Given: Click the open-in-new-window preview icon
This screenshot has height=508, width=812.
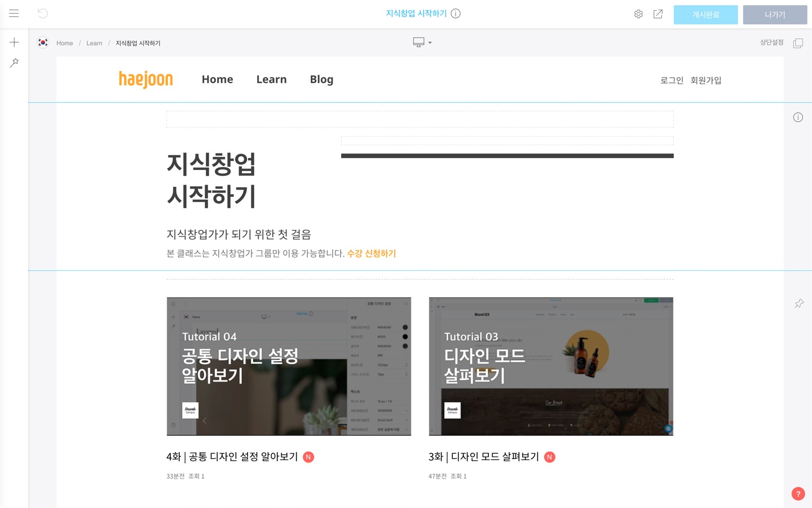Looking at the screenshot, I should 658,14.
